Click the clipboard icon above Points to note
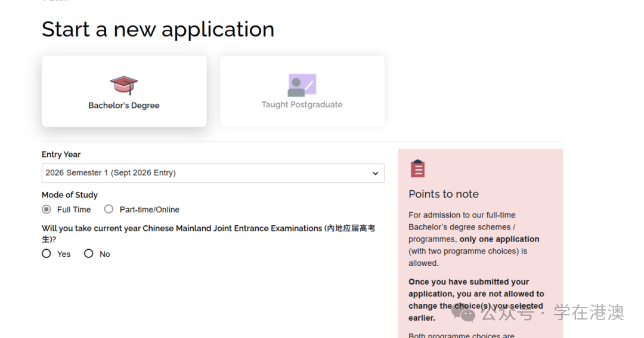 click(x=417, y=169)
